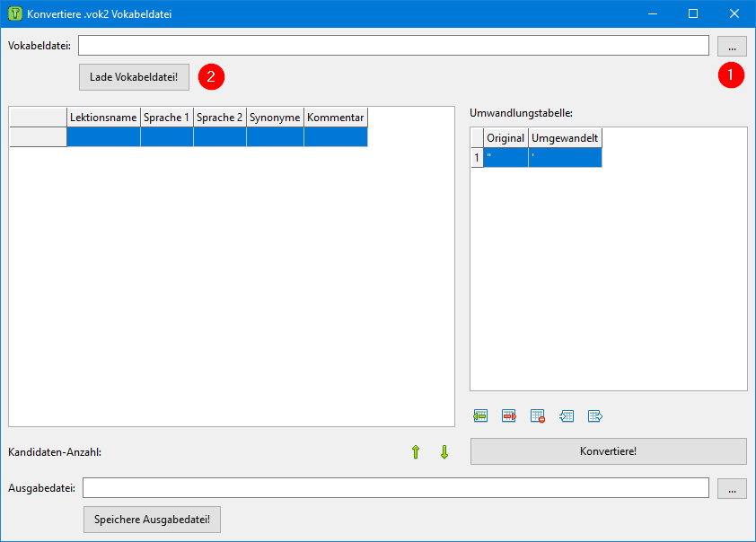Select the Kommentar column header
756x542 pixels.
tap(335, 118)
